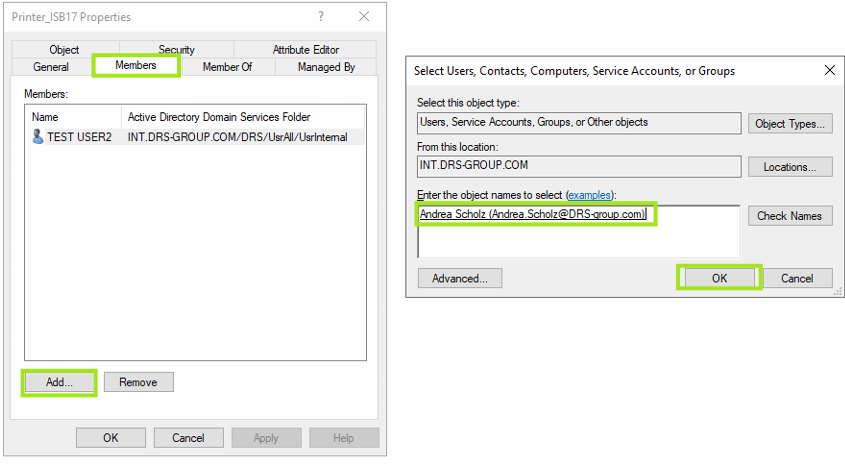Open the General tab
Image resolution: width=845 pixels, height=465 pixels.
click(51, 67)
